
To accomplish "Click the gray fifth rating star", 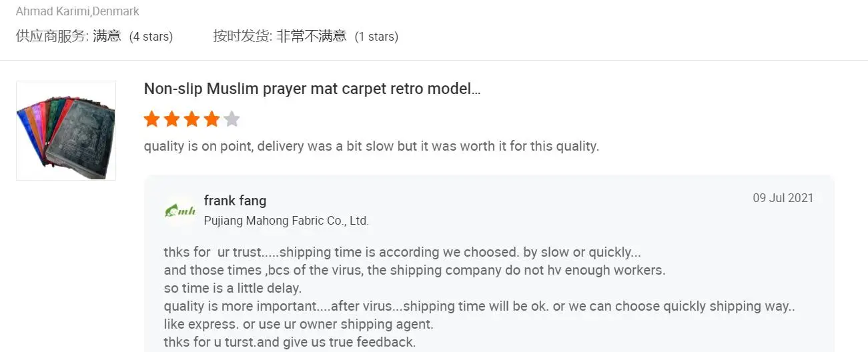I will (232, 119).
